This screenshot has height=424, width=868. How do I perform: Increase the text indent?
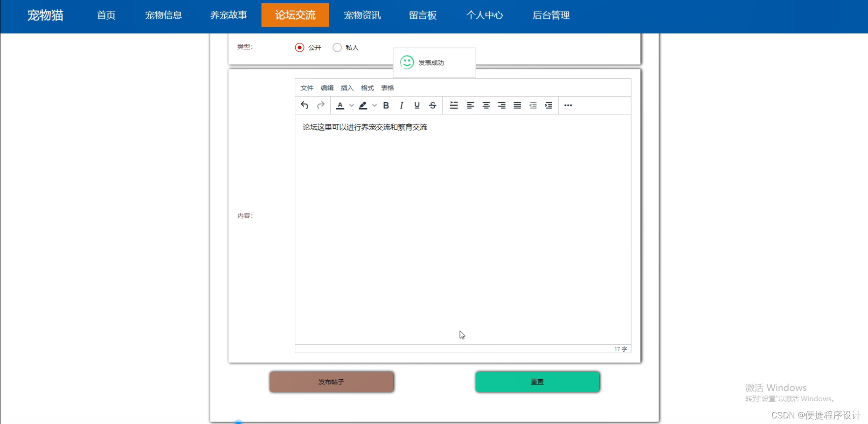click(549, 105)
